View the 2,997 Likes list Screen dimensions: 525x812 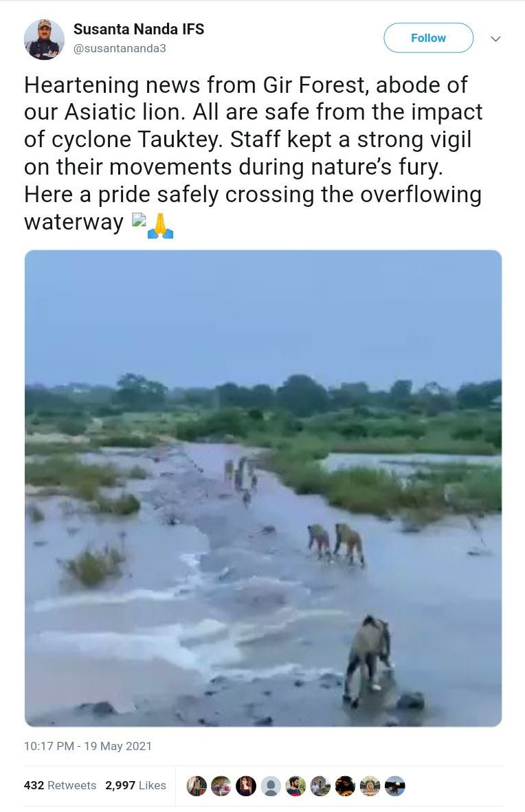tap(135, 785)
